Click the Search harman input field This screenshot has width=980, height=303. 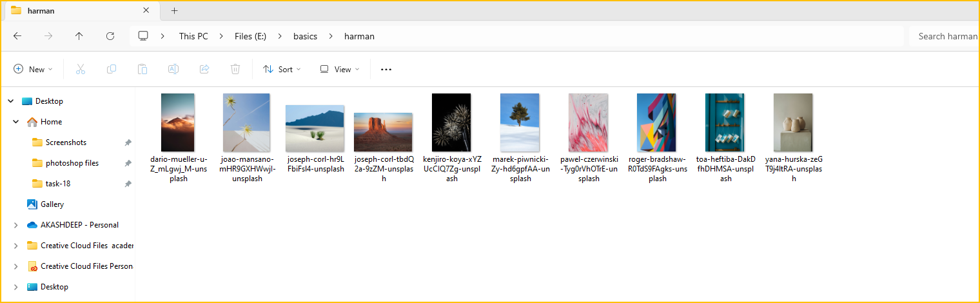(945, 36)
